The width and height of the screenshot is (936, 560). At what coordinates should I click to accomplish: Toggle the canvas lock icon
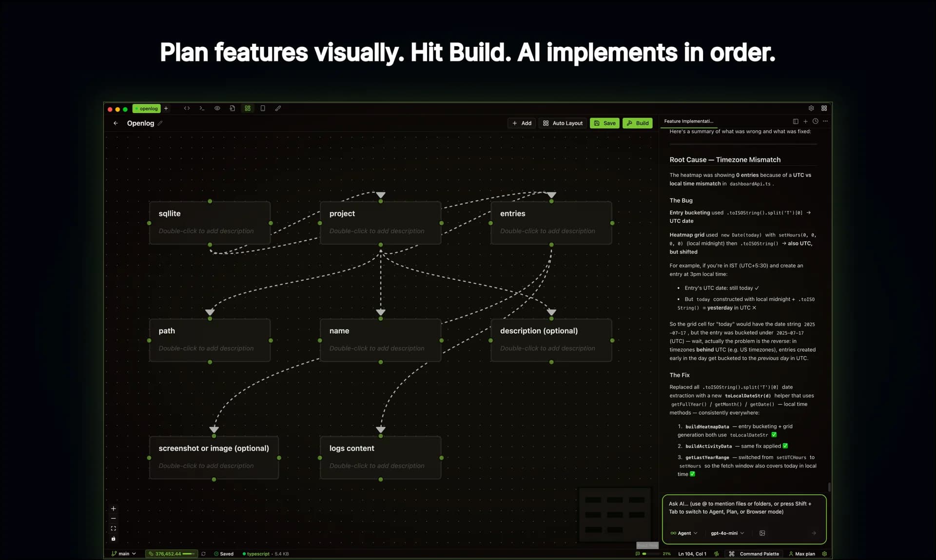tap(113, 539)
